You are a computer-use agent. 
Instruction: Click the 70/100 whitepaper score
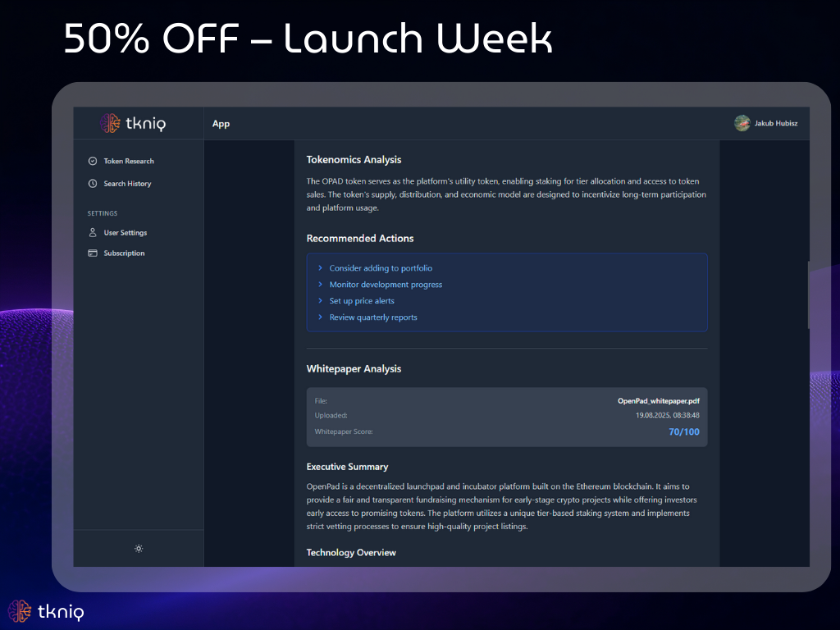pos(684,431)
